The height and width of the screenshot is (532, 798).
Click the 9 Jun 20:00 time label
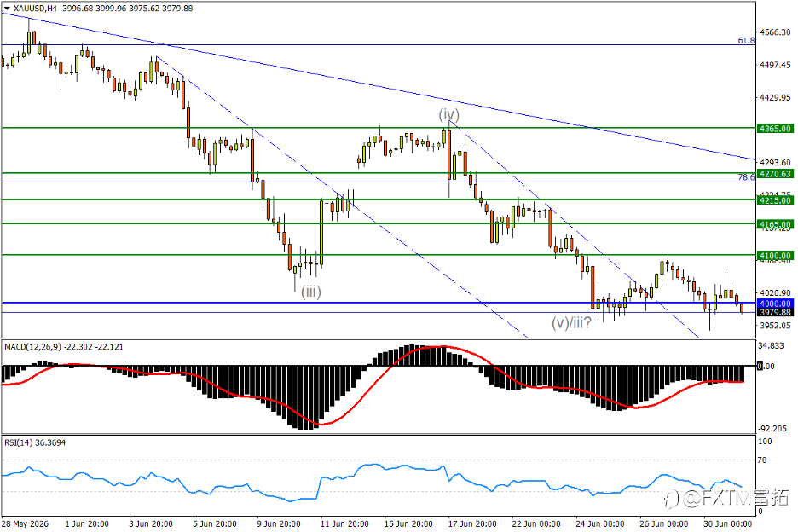279,523
